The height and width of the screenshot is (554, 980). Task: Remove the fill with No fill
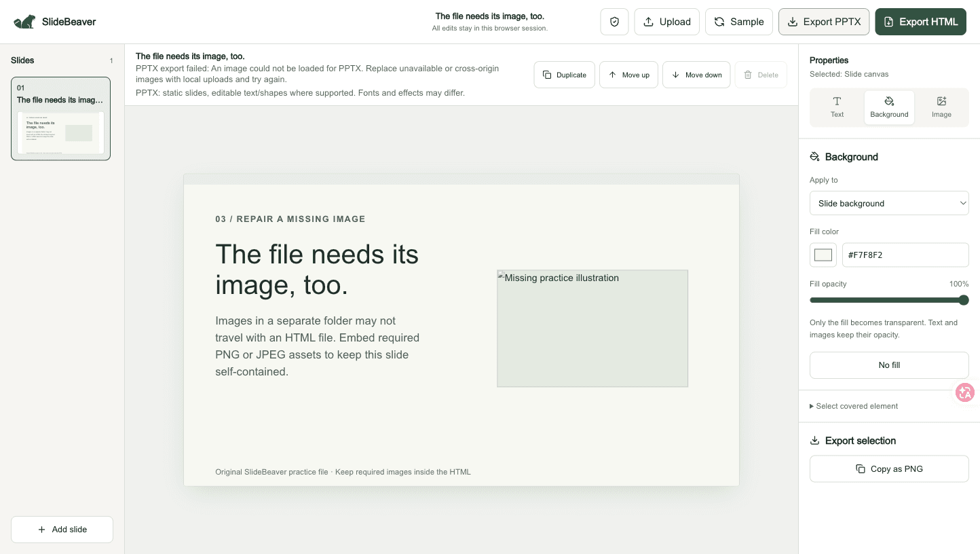coord(889,365)
